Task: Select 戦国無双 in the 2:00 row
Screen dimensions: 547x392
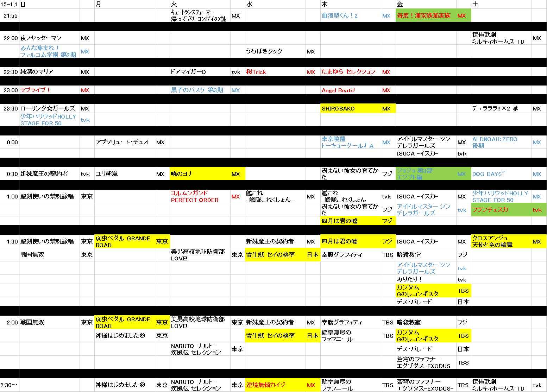Action: (50, 322)
